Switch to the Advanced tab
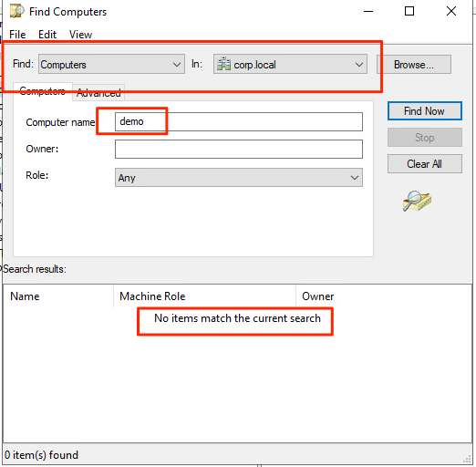The image size is (476, 467). point(98,93)
